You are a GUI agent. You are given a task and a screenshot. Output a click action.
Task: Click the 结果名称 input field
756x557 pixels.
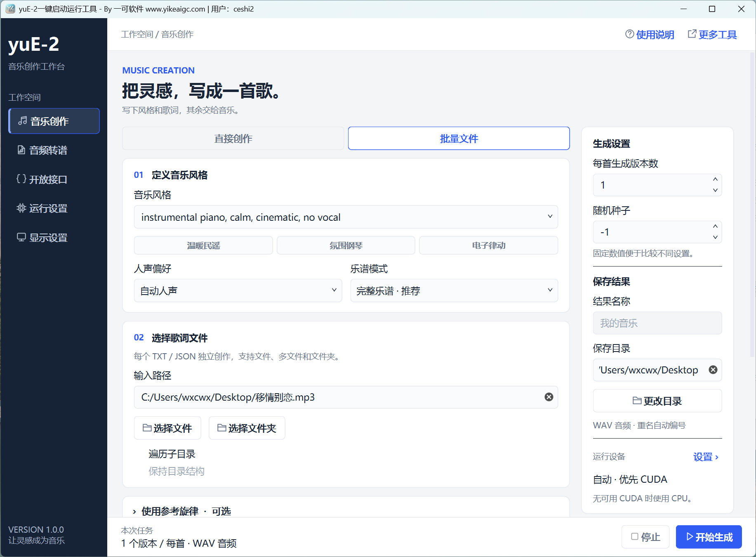tap(657, 323)
